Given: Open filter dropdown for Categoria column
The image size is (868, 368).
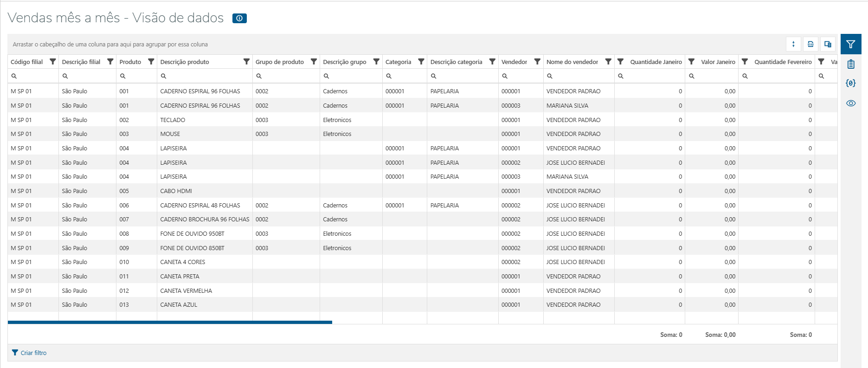Looking at the screenshot, I should [x=421, y=62].
